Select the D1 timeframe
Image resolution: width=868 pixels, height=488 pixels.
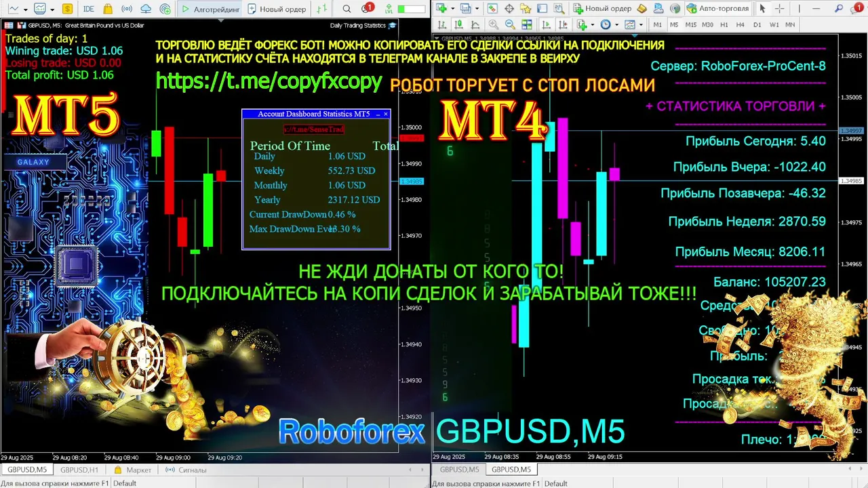[757, 24]
